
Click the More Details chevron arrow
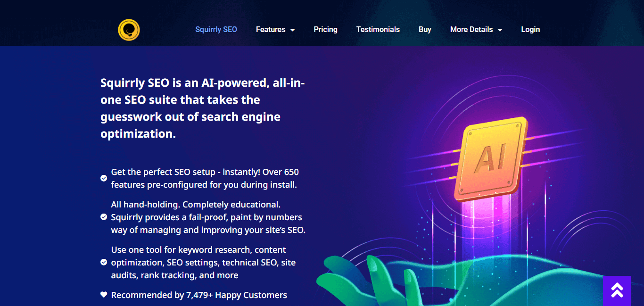[500, 30]
